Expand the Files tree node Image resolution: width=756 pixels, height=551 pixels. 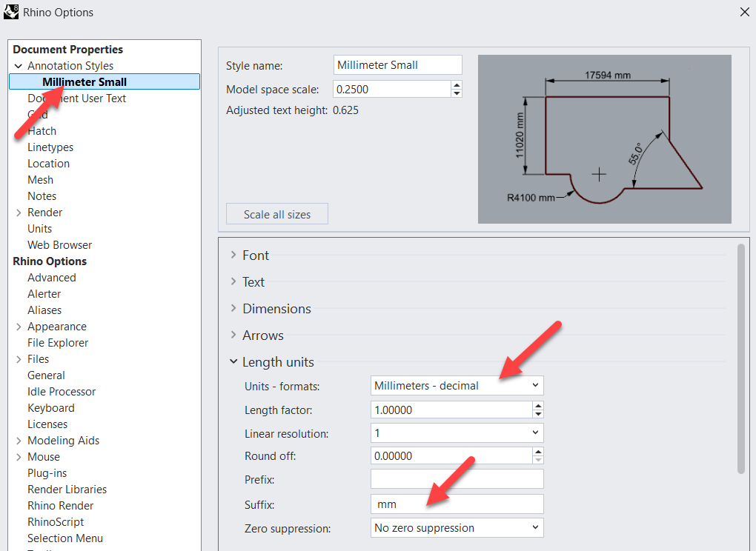[x=19, y=359]
